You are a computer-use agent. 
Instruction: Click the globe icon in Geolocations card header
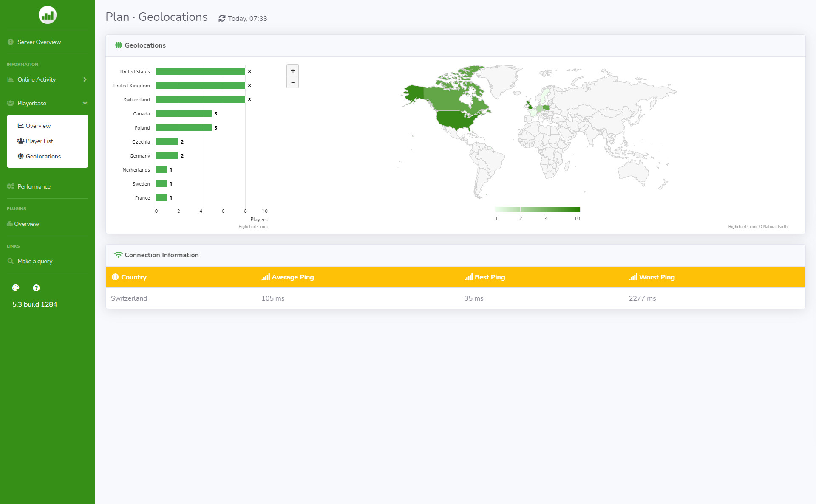(x=119, y=45)
